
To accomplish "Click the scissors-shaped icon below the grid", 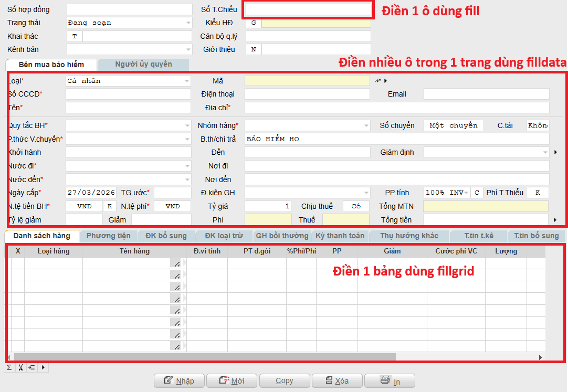I will tap(20, 367).
